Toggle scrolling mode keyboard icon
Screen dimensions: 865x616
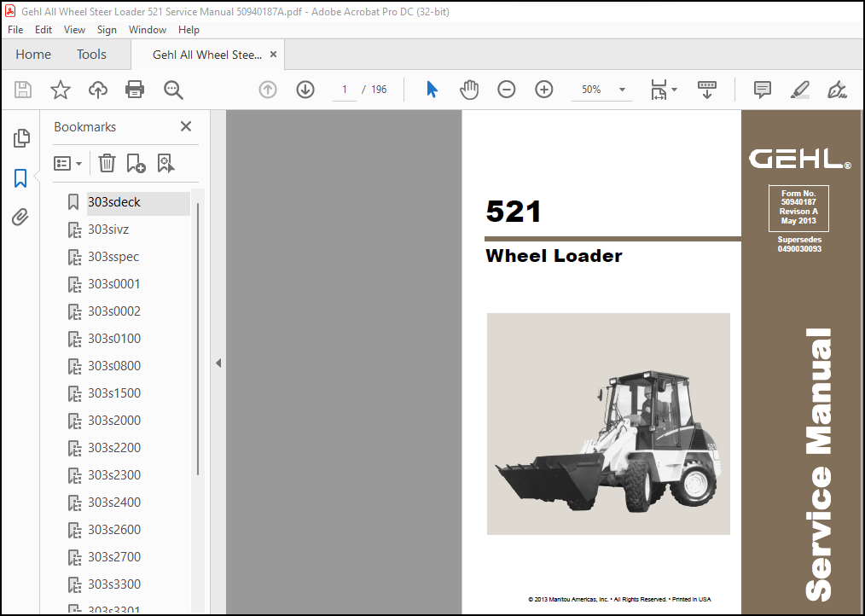click(x=706, y=90)
